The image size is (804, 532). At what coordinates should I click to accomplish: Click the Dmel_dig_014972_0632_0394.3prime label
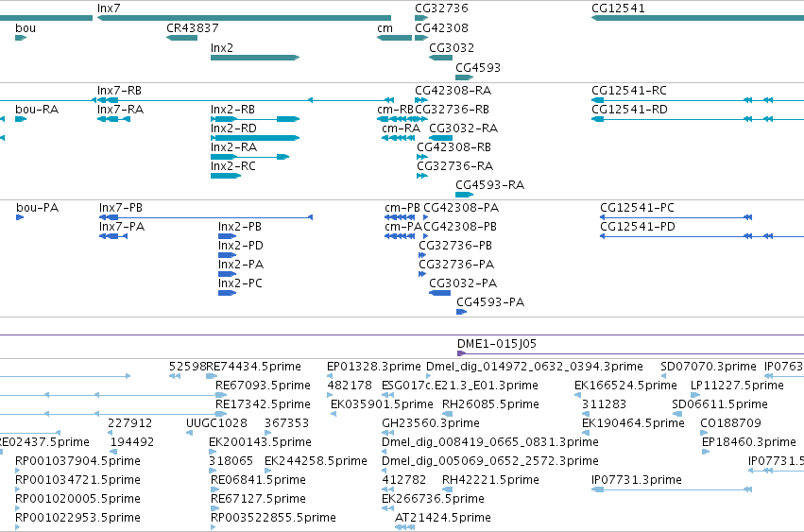point(535,367)
